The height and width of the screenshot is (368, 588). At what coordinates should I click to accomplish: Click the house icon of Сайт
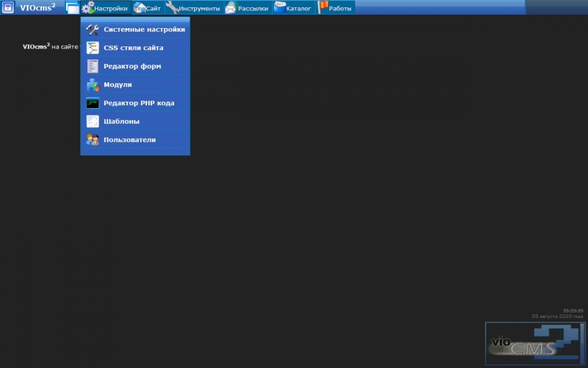coord(139,7)
